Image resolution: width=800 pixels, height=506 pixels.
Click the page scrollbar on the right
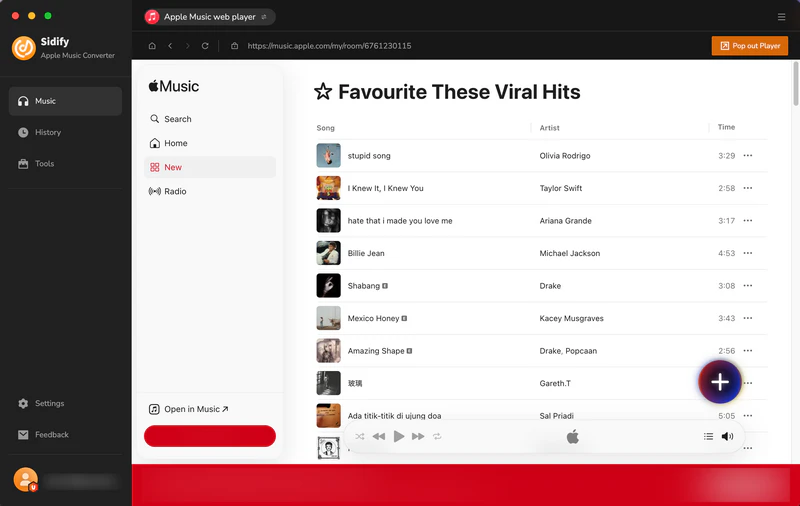795,84
